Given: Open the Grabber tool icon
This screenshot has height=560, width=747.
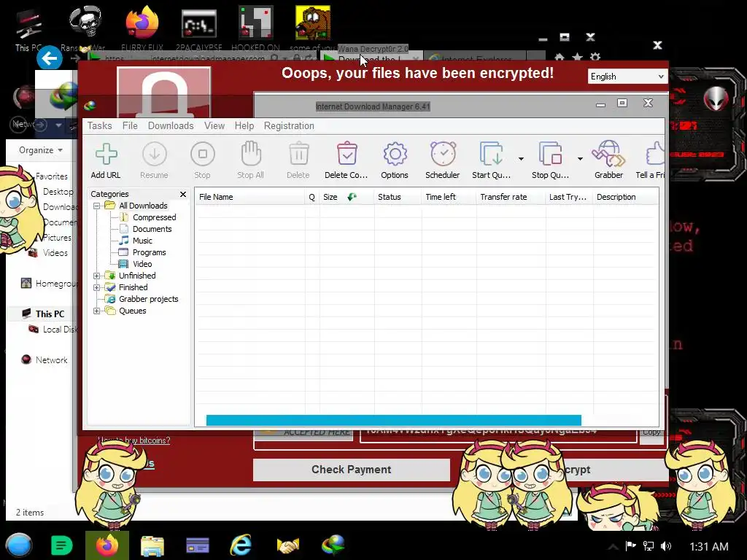Looking at the screenshot, I should click(608, 154).
